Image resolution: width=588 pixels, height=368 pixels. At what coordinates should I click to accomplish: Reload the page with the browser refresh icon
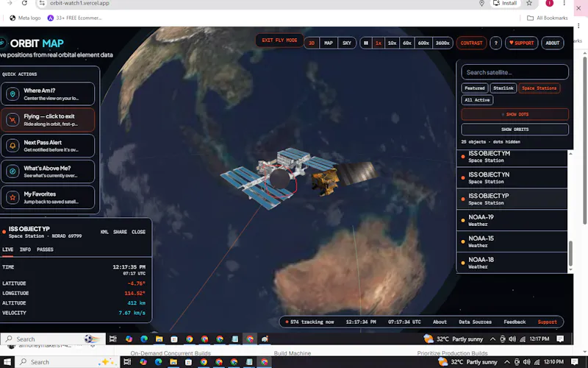coord(24,3)
